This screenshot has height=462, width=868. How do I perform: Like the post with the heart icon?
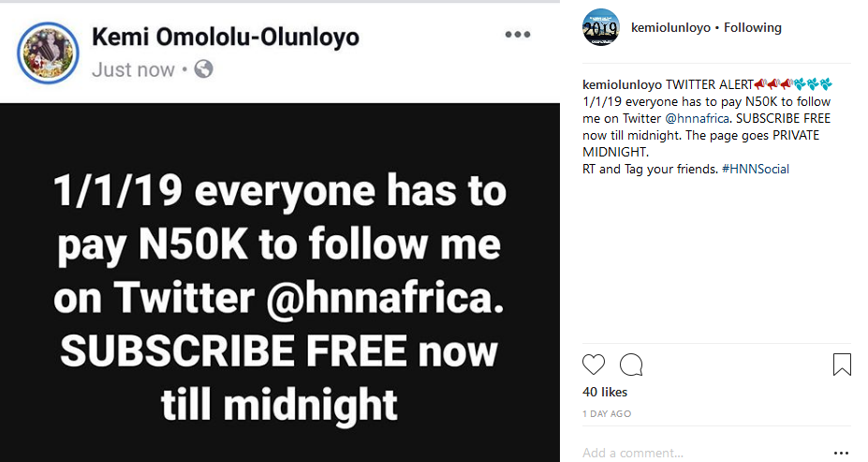click(x=594, y=365)
